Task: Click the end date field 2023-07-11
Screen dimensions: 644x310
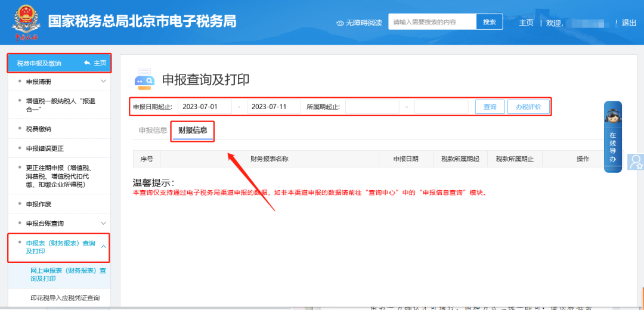Action: tap(274, 107)
